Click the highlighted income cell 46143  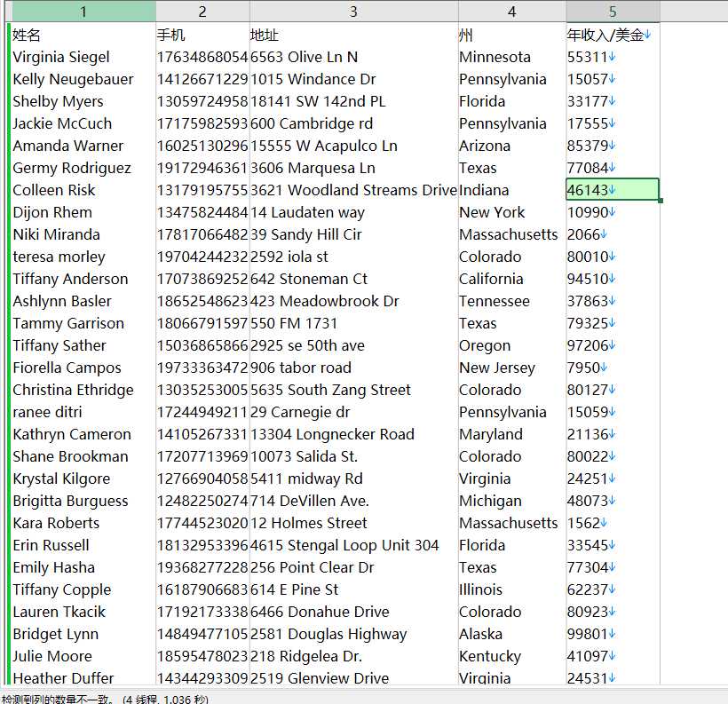[613, 189]
